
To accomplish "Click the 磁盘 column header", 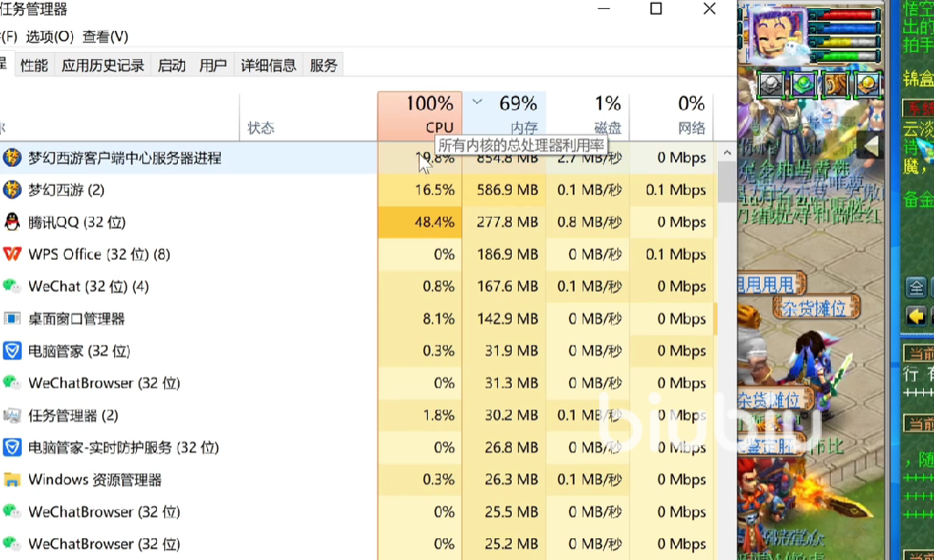I will tap(587, 116).
